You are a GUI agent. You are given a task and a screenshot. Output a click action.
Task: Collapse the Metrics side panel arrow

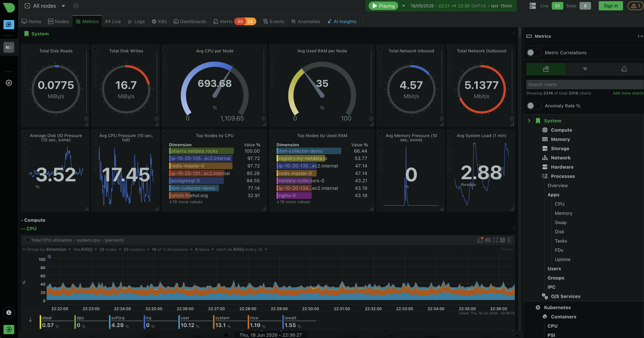point(640,36)
